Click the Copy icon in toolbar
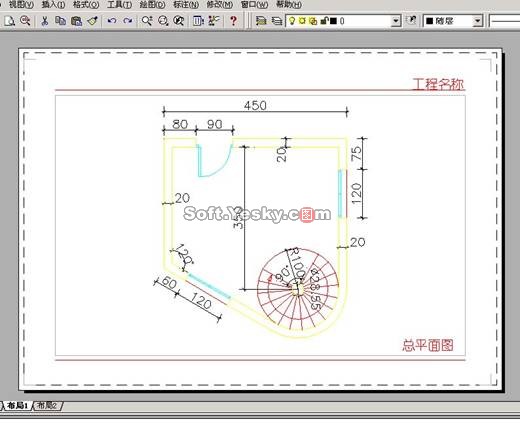 coord(60,21)
